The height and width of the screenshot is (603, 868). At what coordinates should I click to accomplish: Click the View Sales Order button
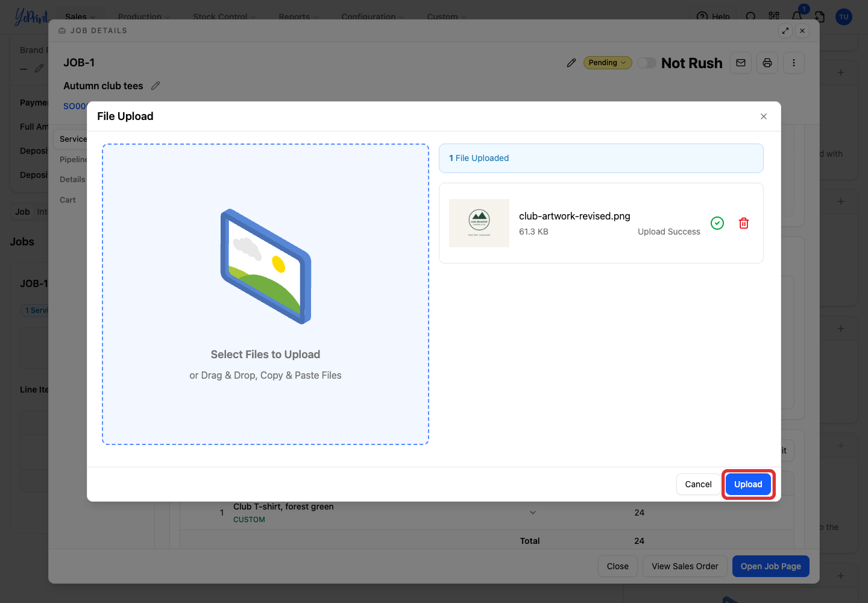pos(685,566)
